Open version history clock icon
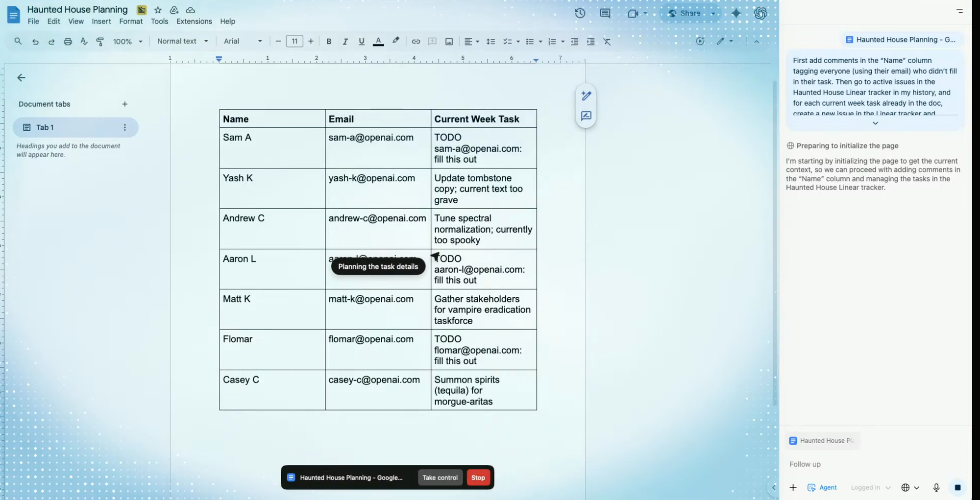The width and height of the screenshot is (980, 500). click(x=580, y=13)
